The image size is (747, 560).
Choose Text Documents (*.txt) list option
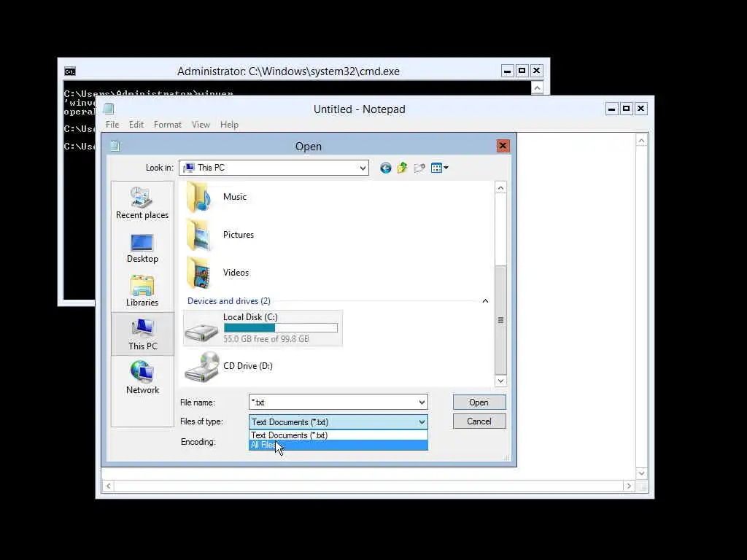[338, 435]
